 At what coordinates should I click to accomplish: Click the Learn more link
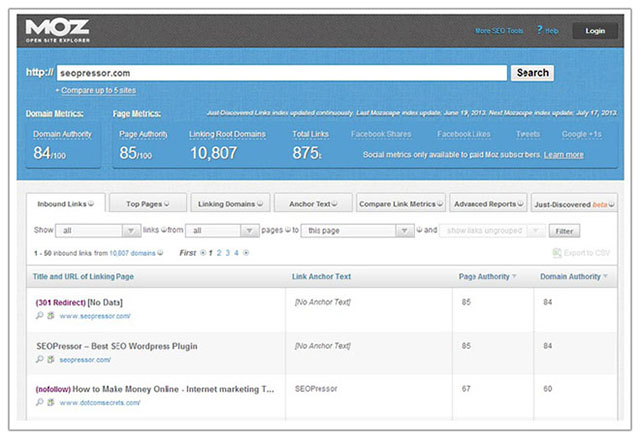[563, 155]
